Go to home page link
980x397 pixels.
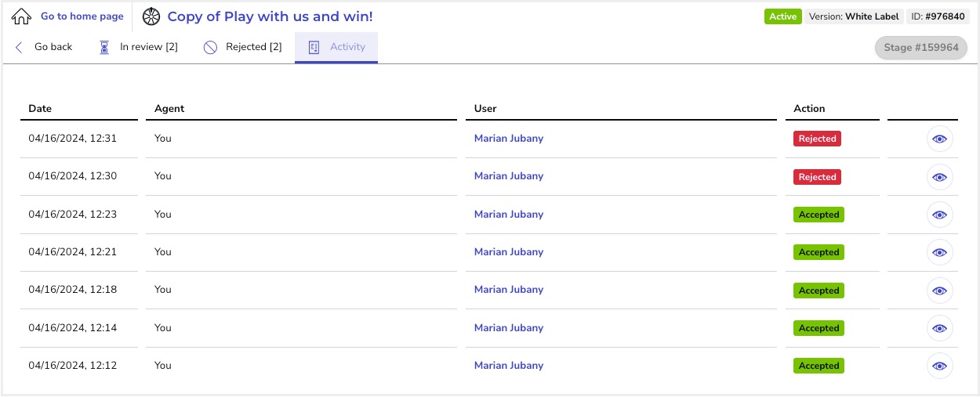click(82, 16)
